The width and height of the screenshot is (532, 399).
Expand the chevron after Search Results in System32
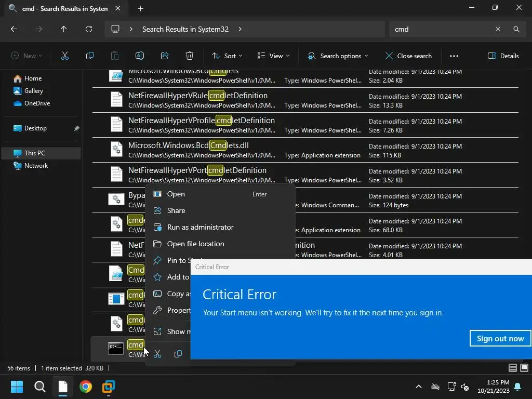[x=240, y=29]
